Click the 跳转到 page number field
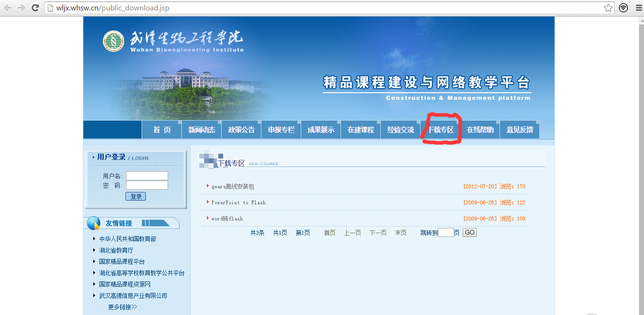This screenshot has width=644, height=315. coord(446,233)
